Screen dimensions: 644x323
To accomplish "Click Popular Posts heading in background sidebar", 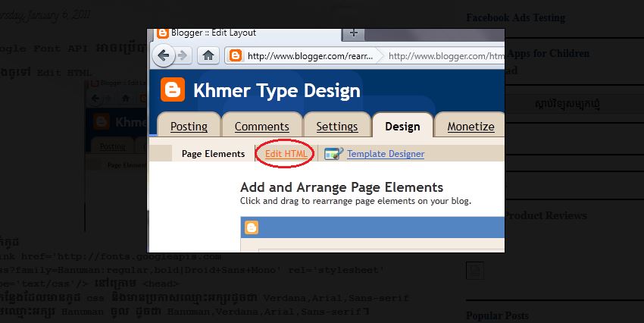I will (497, 315).
